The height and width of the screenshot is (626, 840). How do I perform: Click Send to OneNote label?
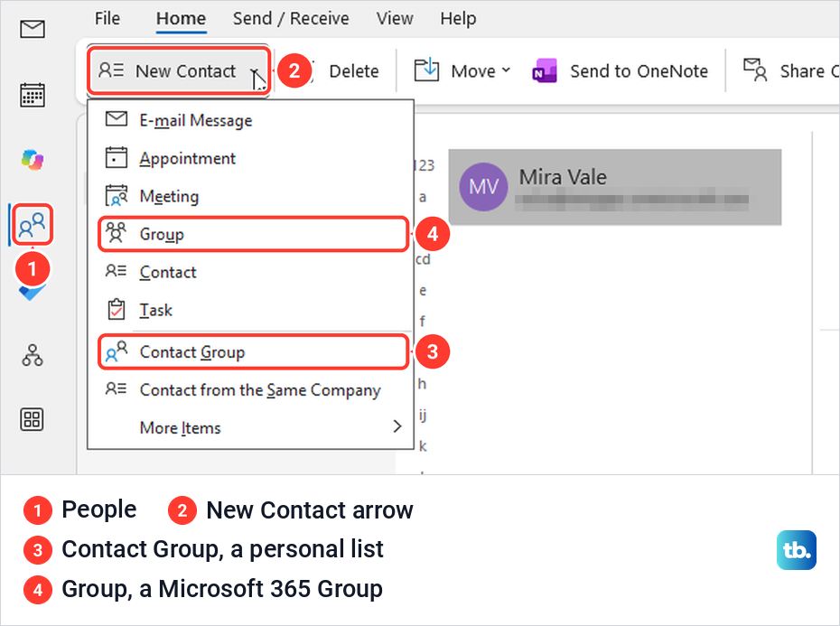(639, 70)
